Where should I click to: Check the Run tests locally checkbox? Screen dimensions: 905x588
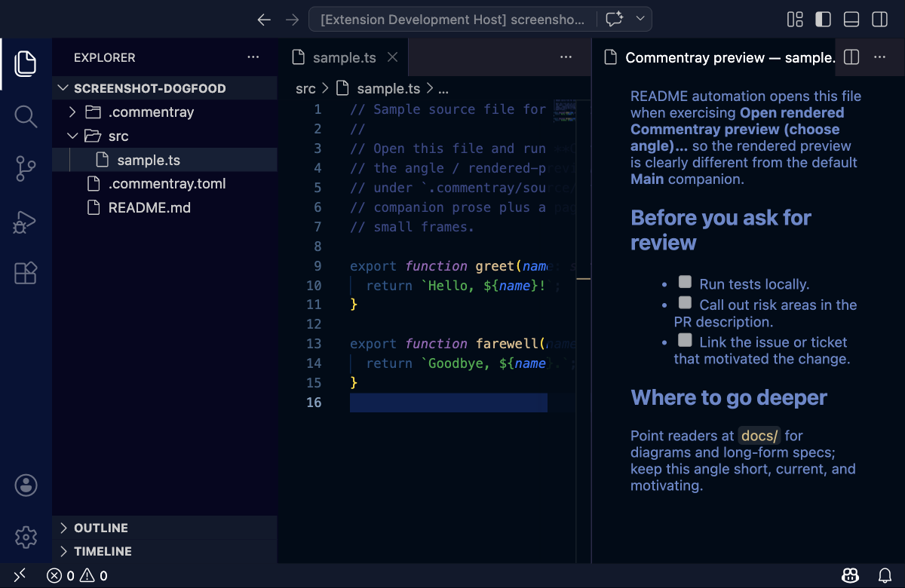[685, 283]
